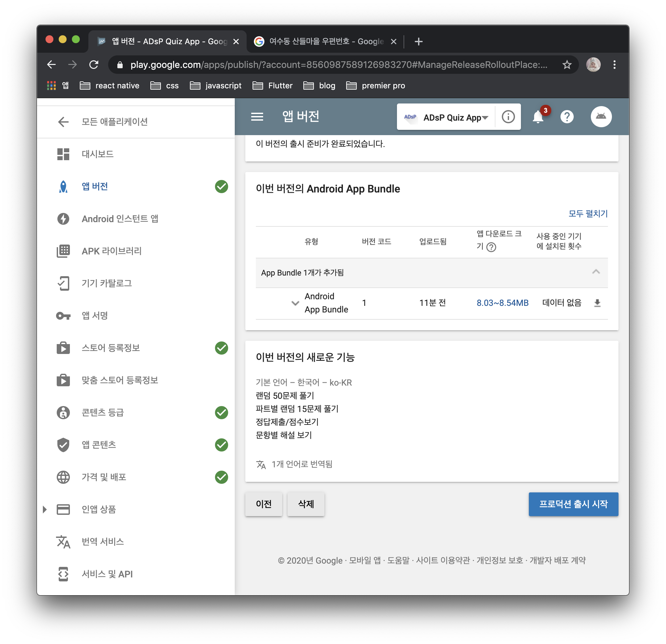The image size is (666, 644).
Task: Open the help question mark icon
Action: [567, 117]
